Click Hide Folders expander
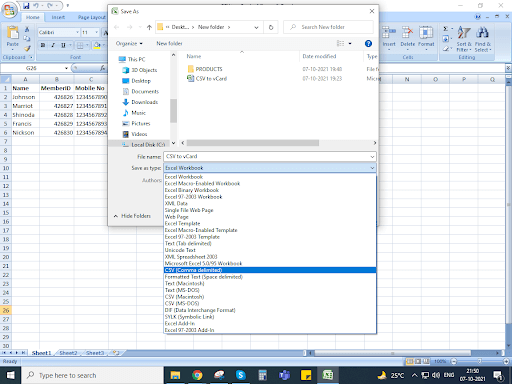 [132, 216]
